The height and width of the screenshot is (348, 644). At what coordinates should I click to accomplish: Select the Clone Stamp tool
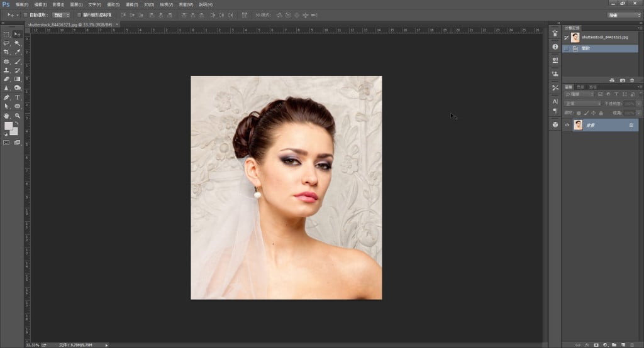(x=6, y=70)
